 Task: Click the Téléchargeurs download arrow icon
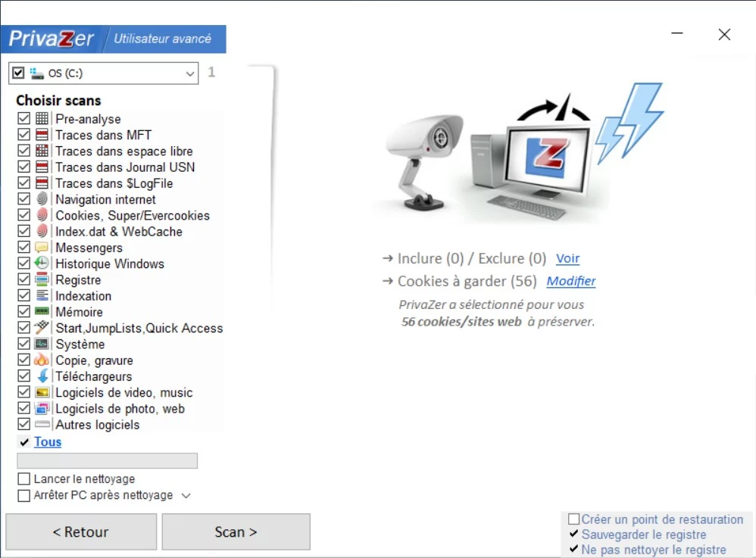[42, 376]
